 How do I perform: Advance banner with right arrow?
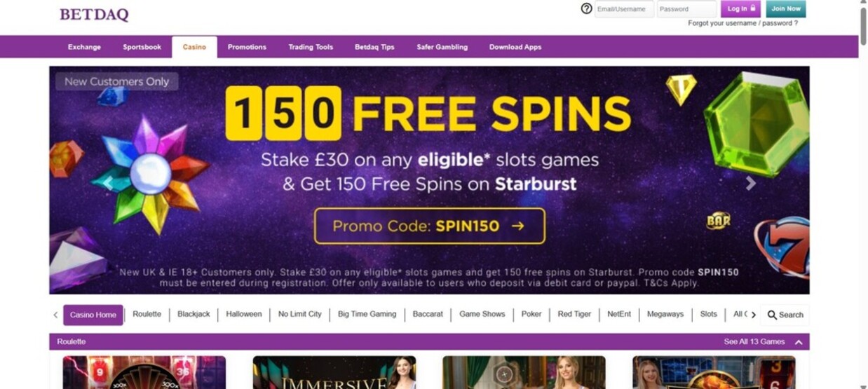(x=751, y=183)
